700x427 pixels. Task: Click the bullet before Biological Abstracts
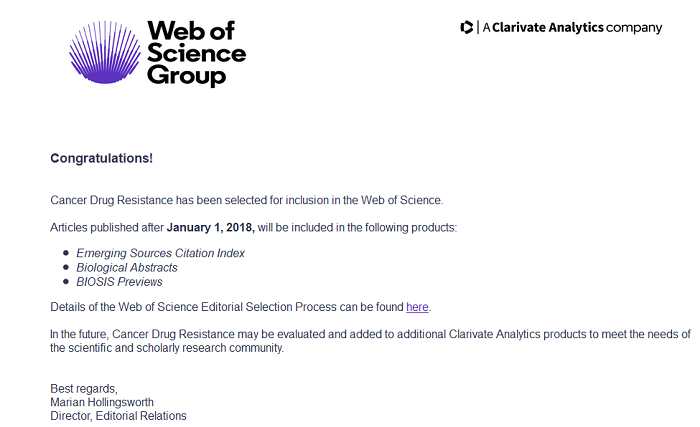(66, 267)
